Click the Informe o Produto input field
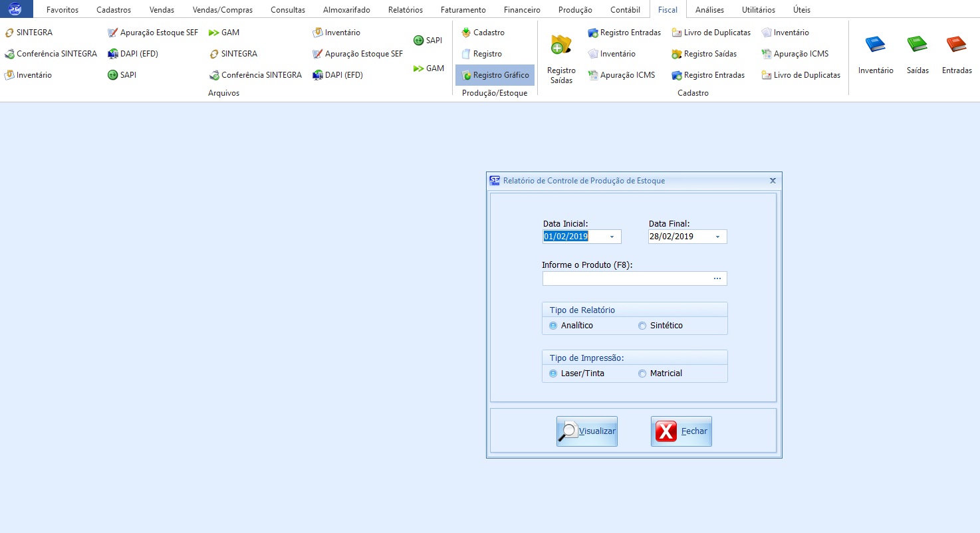The width and height of the screenshot is (980, 533). point(625,278)
